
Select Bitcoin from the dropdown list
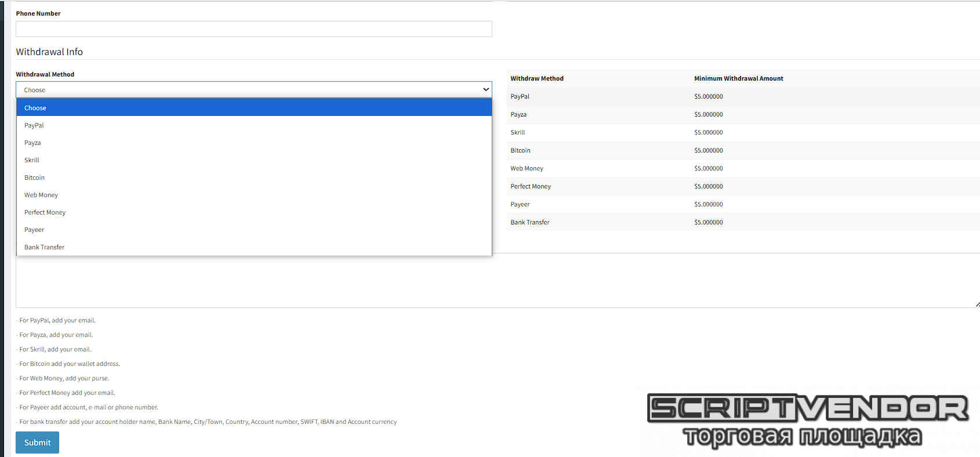[x=254, y=177]
